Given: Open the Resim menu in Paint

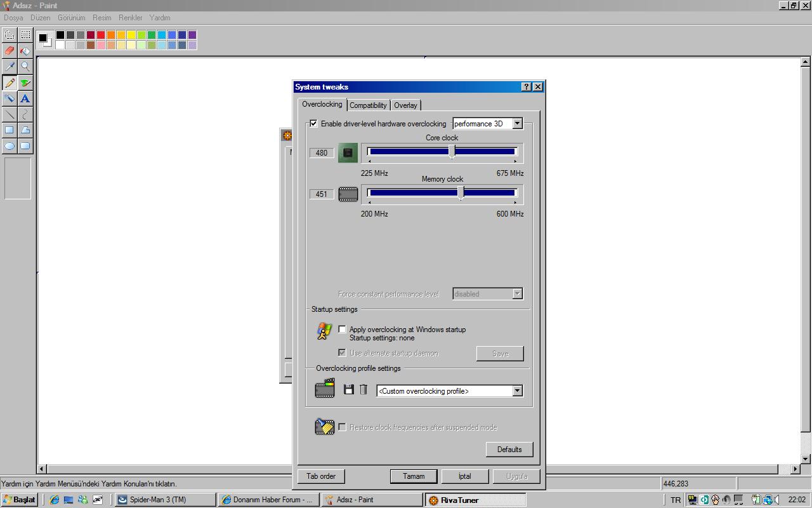Looking at the screenshot, I should pyautogui.click(x=101, y=18).
